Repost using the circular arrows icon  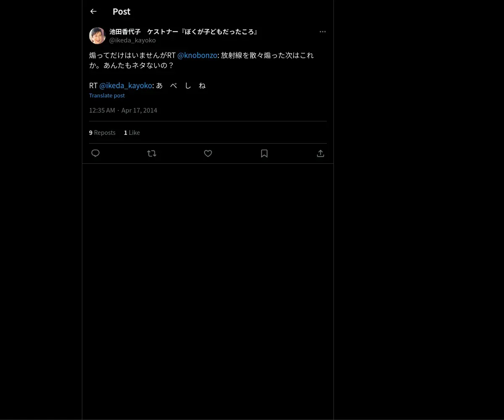click(152, 153)
